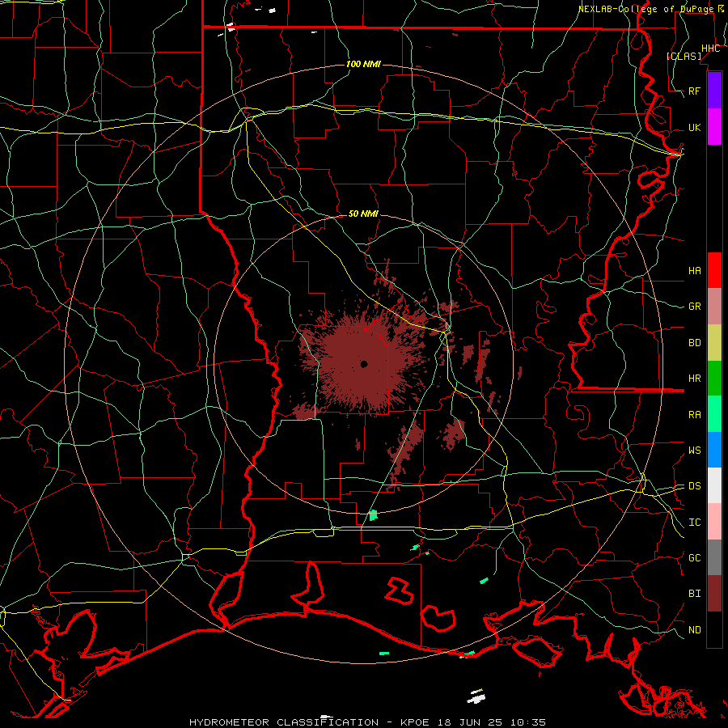This screenshot has height=728, width=728.
Task: Select the "DS" legend label
Action: (694, 485)
